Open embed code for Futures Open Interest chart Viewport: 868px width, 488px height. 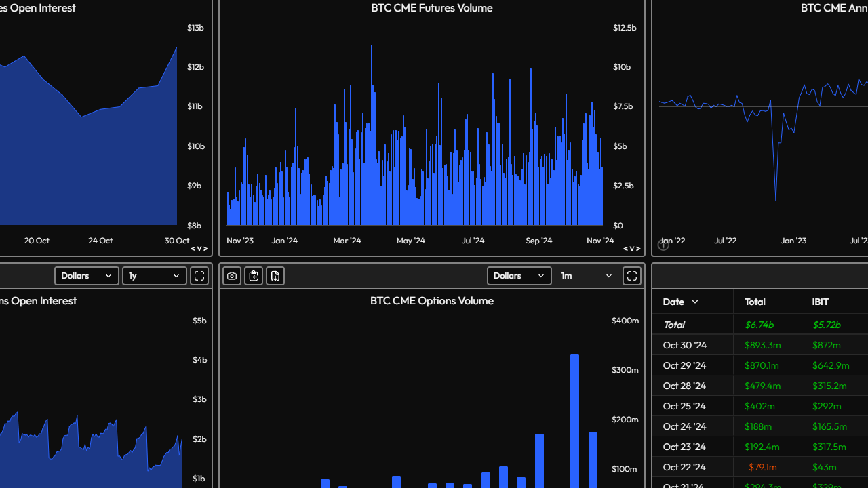pos(199,249)
